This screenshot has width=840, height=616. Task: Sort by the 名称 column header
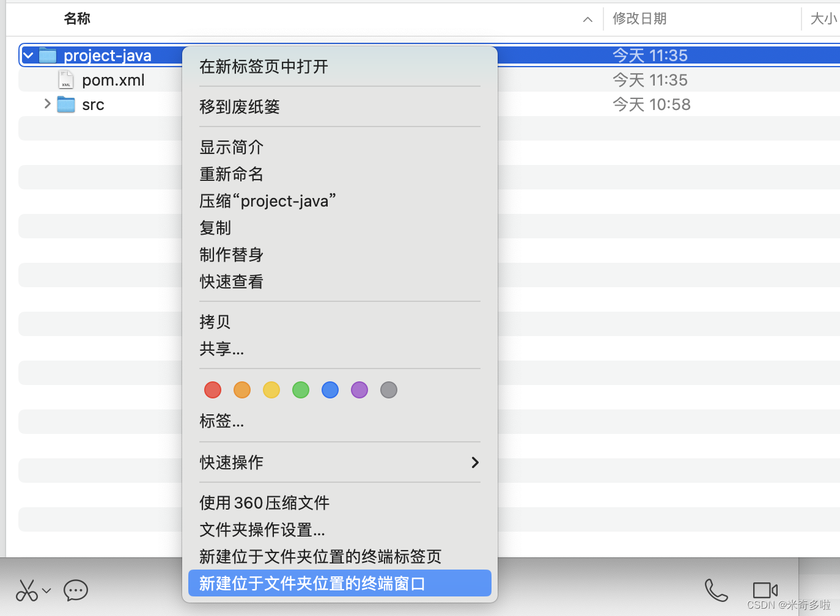point(77,19)
